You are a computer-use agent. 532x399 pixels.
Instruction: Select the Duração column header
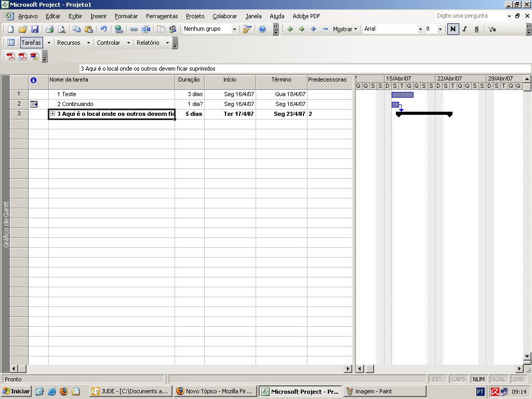189,82
